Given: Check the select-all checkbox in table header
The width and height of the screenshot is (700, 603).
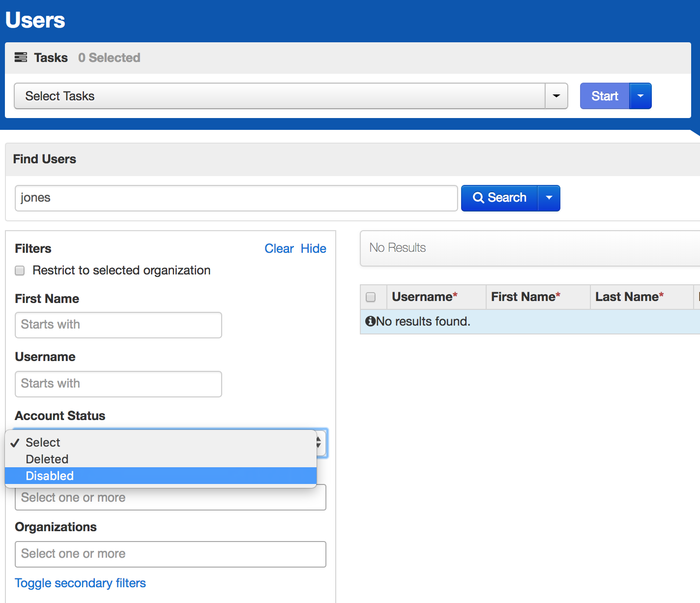Looking at the screenshot, I should click(371, 297).
